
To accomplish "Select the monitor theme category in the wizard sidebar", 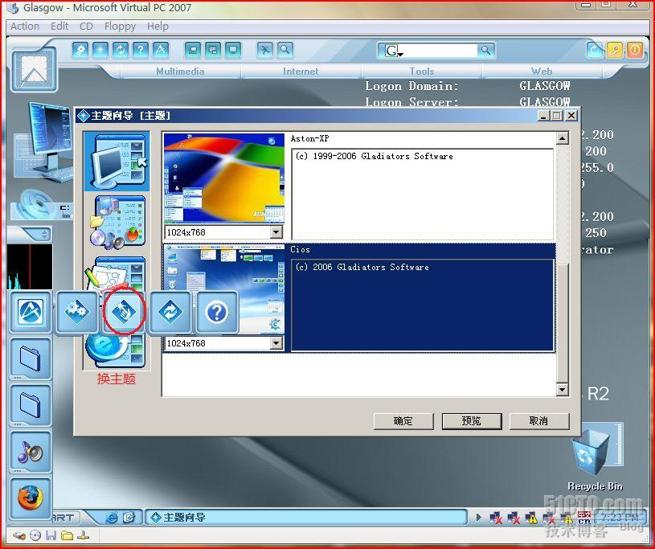I will (x=117, y=162).
